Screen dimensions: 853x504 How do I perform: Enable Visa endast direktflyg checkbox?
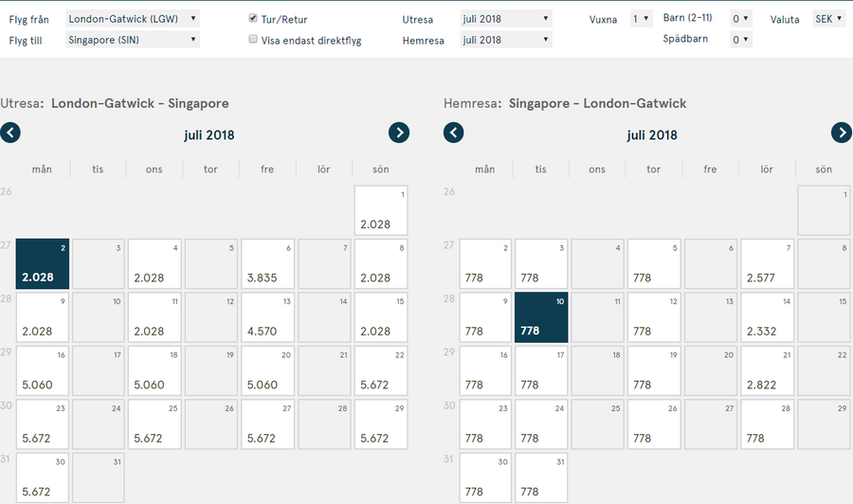253,39
